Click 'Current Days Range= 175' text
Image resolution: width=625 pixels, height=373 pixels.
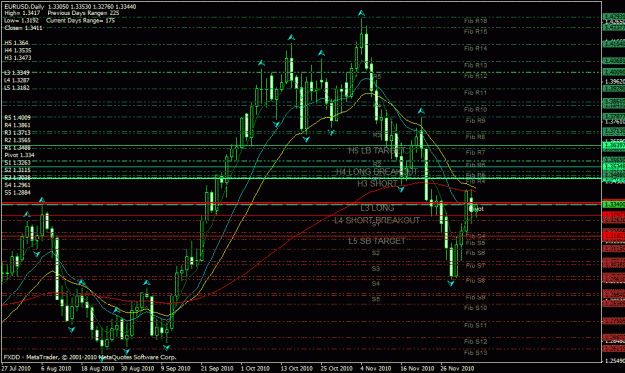point(81,20)
